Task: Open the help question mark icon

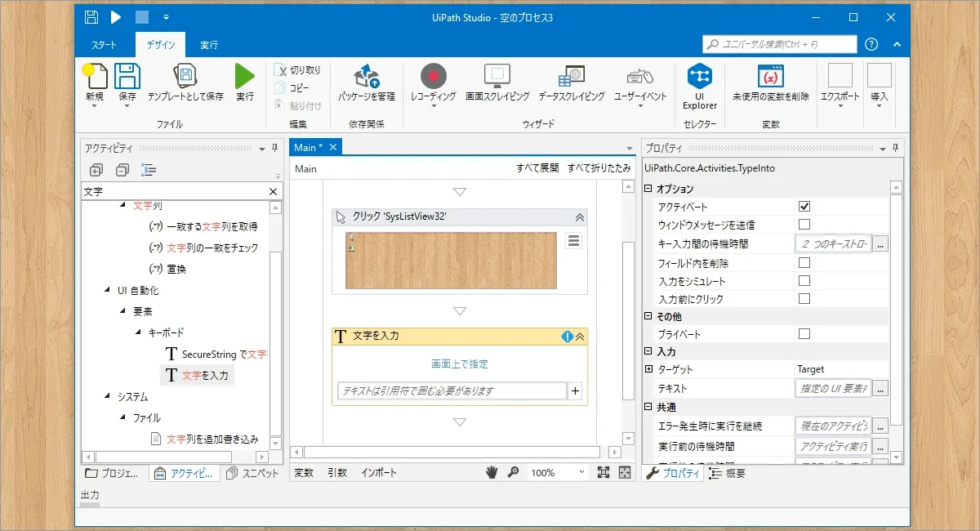Action: point(871,44)
